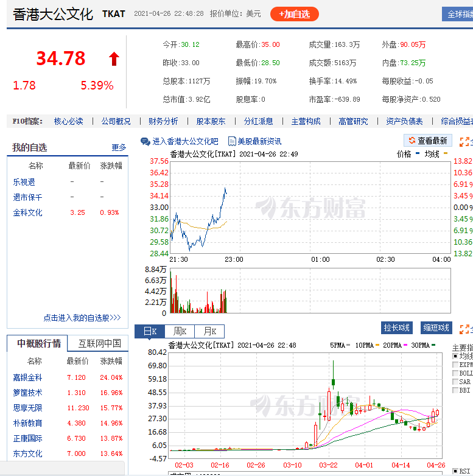Viewport: 473px width, 476px height.
Task: Click 更多 in 我的自选 panel
Action: [119, 147]
